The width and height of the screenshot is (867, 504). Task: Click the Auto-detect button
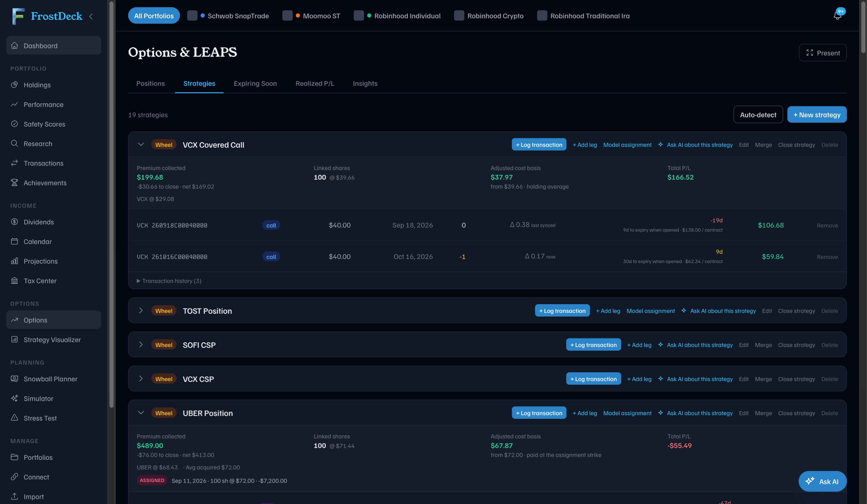click(x=758, y=115)
